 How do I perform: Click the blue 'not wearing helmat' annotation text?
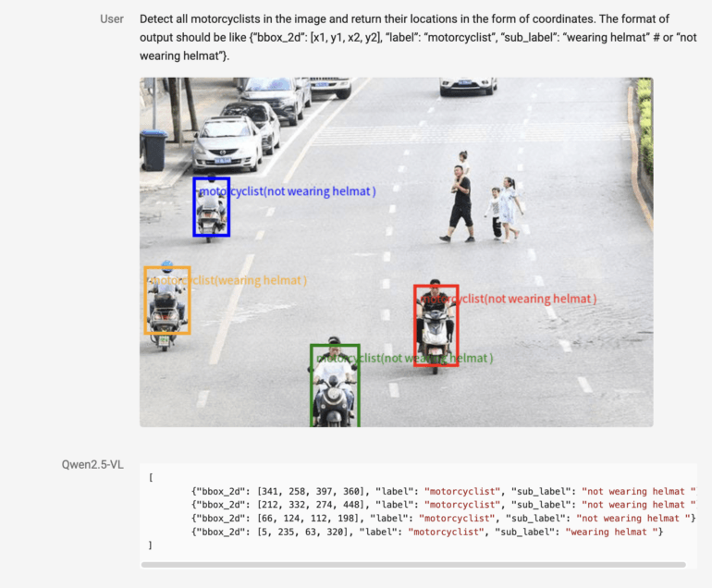click(x=288, y=191)
